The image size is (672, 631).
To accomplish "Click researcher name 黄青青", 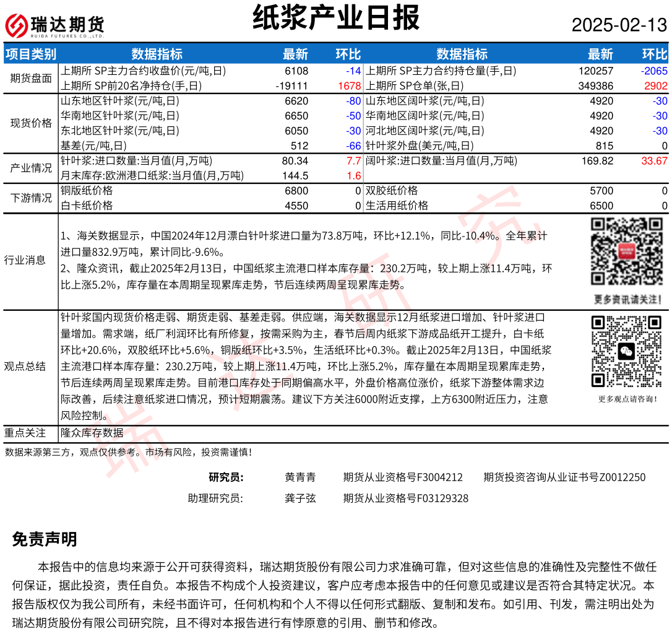I will pyautogui.click(x=301, y=477).
